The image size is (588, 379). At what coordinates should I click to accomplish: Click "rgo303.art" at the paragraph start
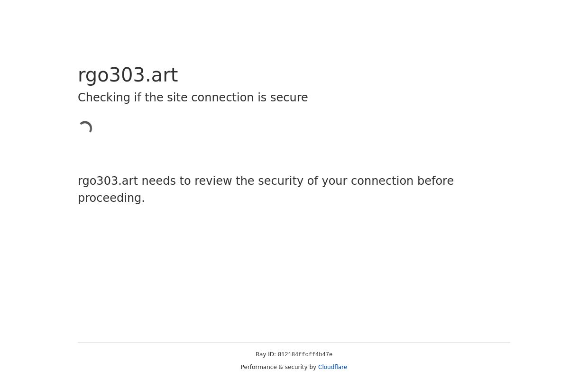tap(108, 181)
